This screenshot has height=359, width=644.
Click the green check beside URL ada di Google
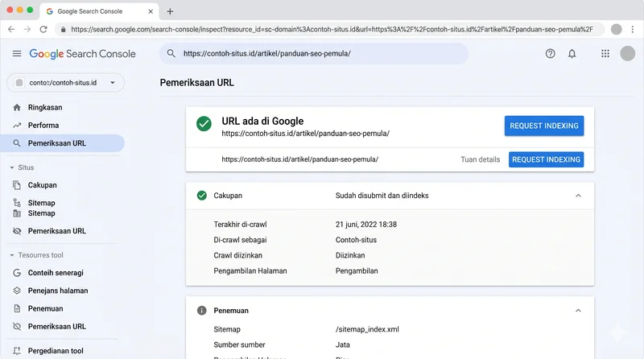pyautogui.click(x=204, y=124)
